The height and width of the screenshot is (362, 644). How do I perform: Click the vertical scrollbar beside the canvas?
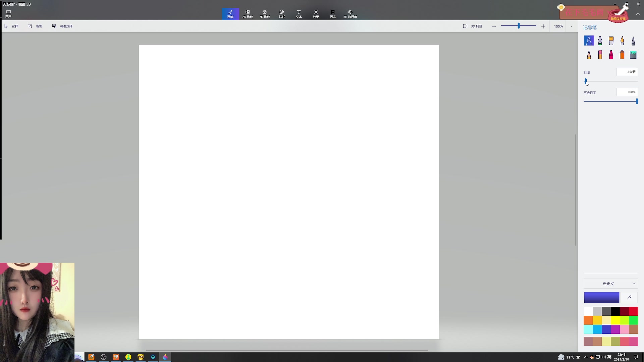576,190
